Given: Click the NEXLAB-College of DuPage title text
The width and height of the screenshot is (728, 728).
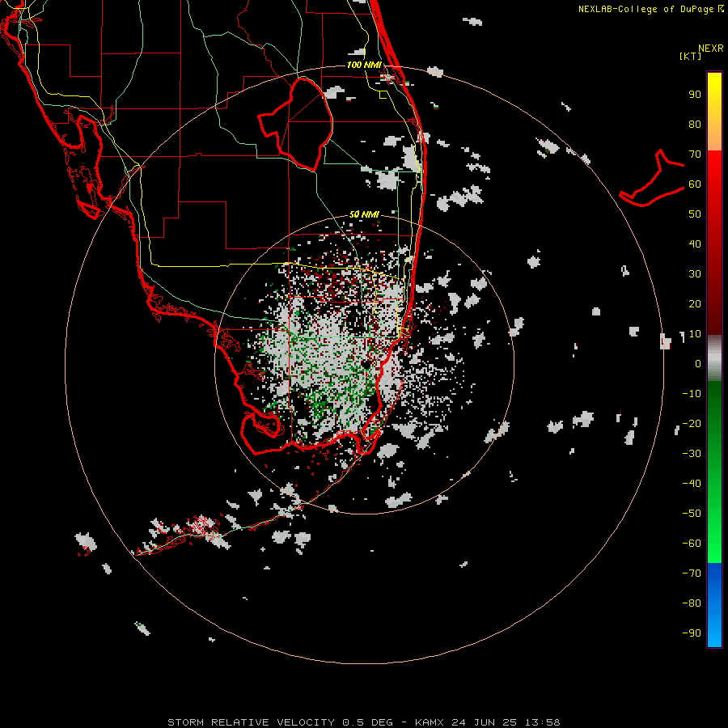Looking at the screenshot, I should 645,9.
